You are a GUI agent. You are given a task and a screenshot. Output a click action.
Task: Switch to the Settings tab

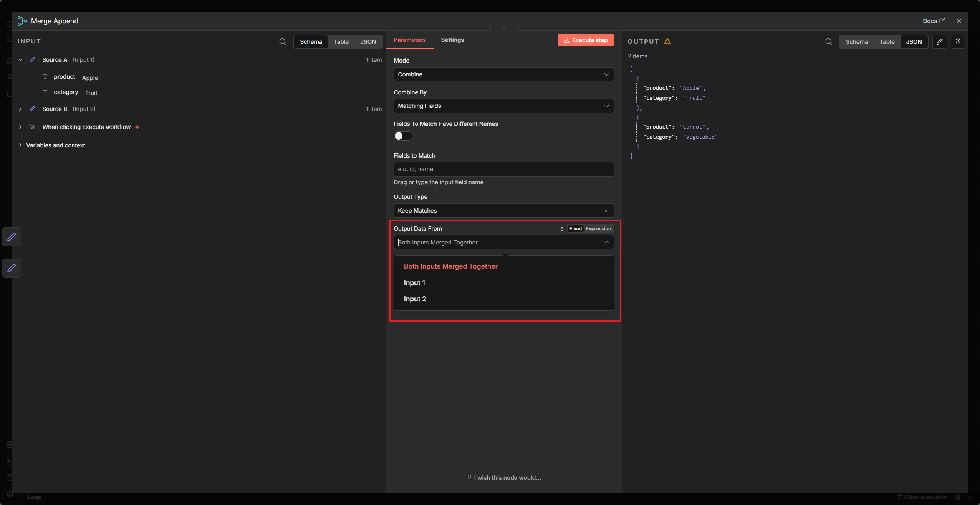pos(452,40)
